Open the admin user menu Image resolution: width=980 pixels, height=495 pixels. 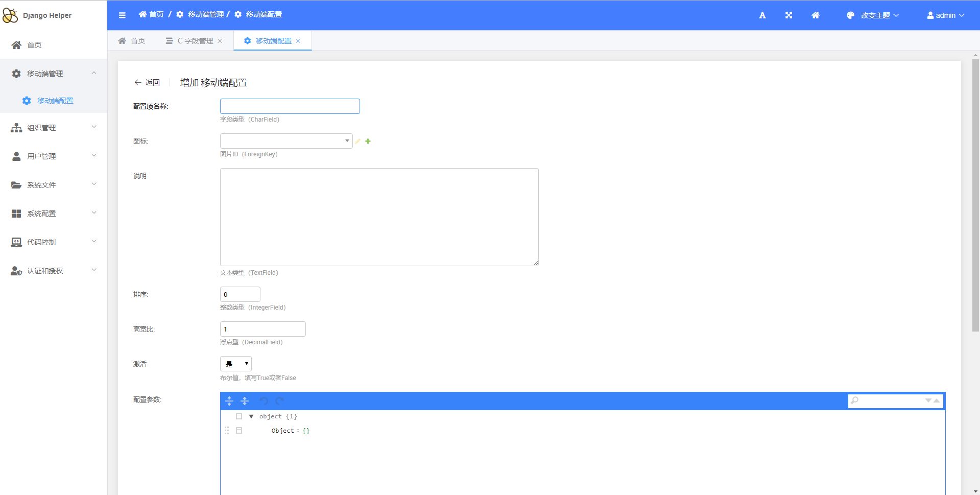[x=945, y=15]
